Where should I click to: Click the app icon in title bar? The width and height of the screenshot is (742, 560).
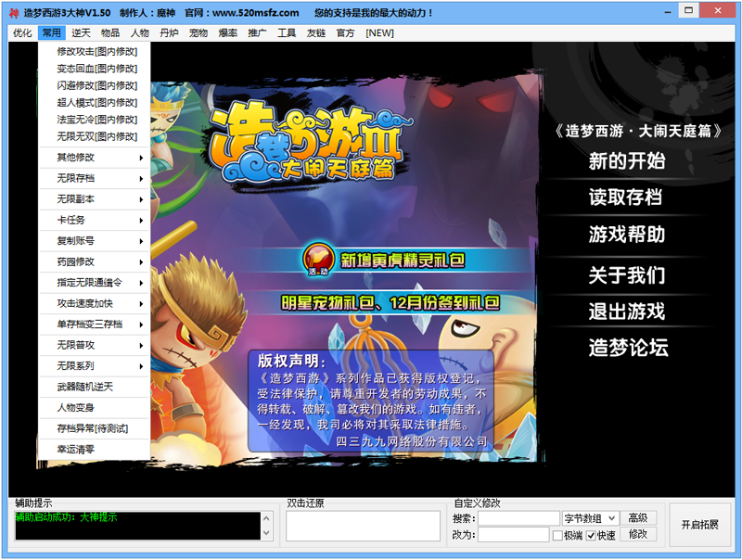pyautogui.click(x=14, y=13)
